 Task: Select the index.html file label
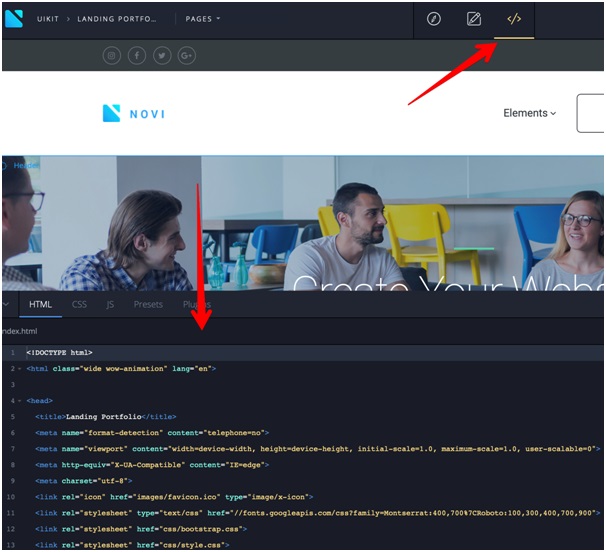coord(20,331)
